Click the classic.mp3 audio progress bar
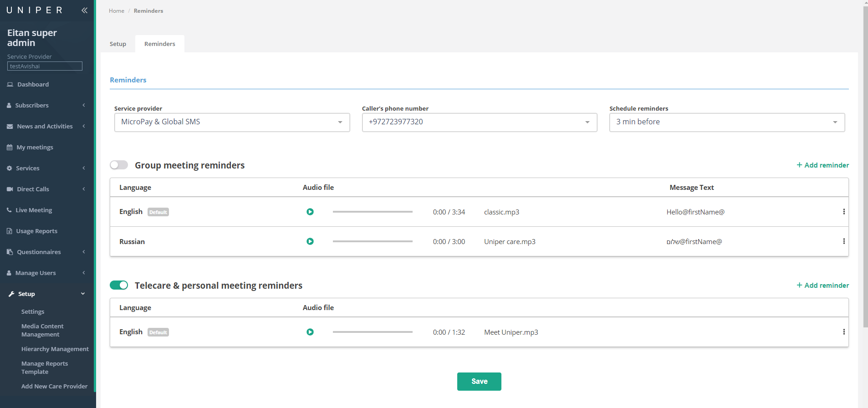The width and height of the screenshot is (868, 408). 373,212
